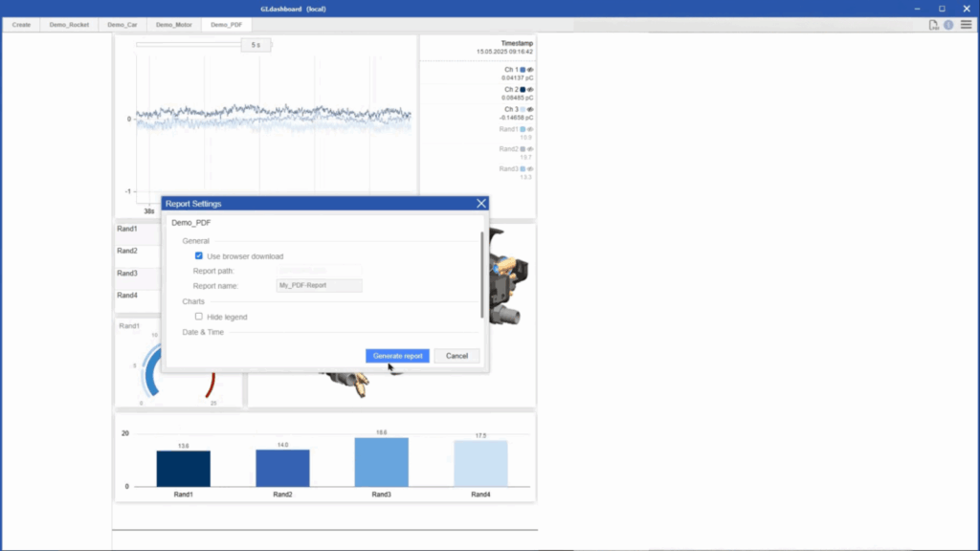The height and width of the screenshot is (551, 980).
Task: Click the Rand3 legend color swatch
Action: click(x=523, y=169)
